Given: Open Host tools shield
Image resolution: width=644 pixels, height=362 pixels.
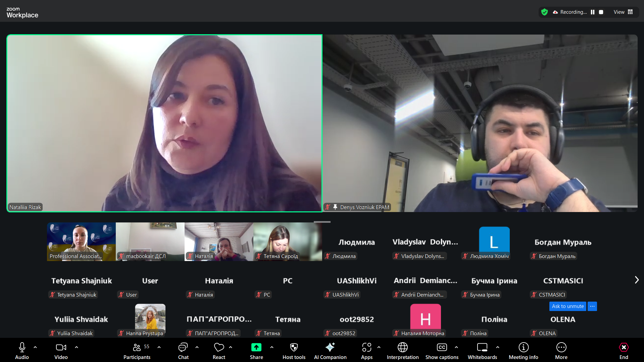Looking at the screenshot, I should coord(294,351).
